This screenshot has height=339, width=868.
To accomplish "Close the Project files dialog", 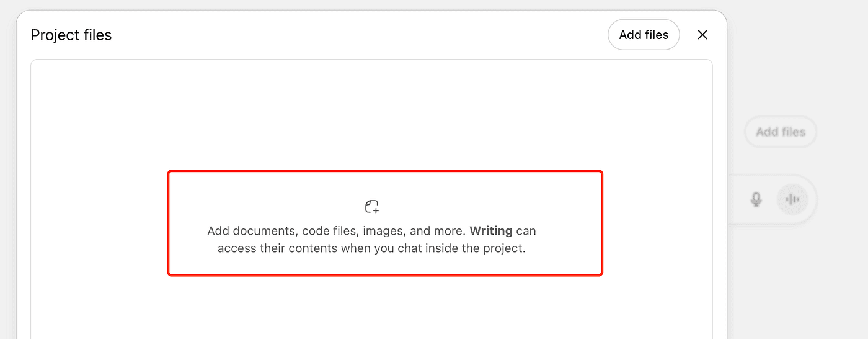I will (x=702, y=35).
